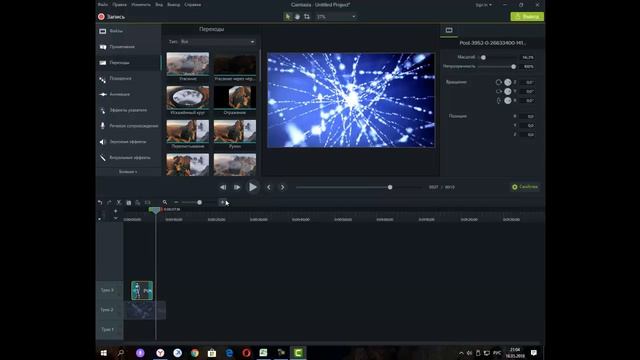This screenshot has width=640, height=360.
Task: Select the Угасание fade transition thumbnail
Action: pos(188,64)
